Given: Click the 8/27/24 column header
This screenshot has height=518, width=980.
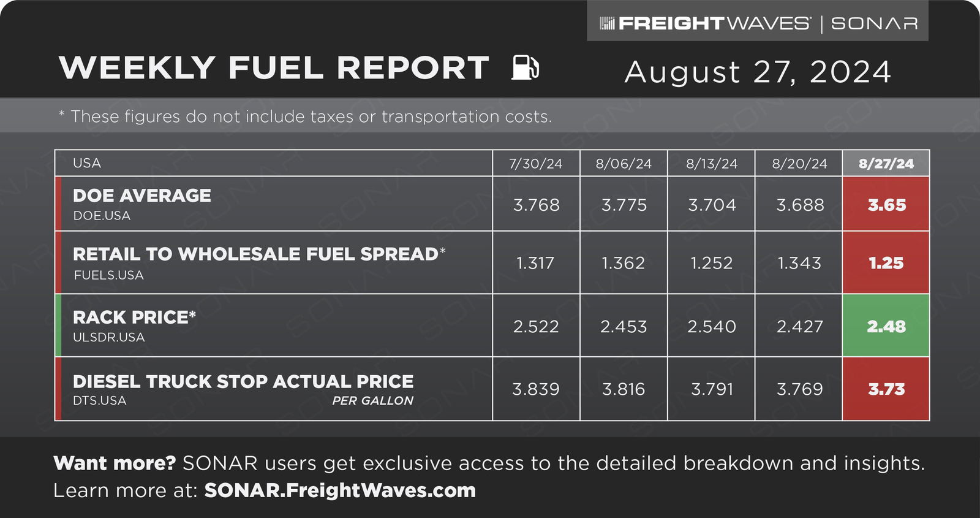Looking at the screenshot, I should tap(886, 163).
